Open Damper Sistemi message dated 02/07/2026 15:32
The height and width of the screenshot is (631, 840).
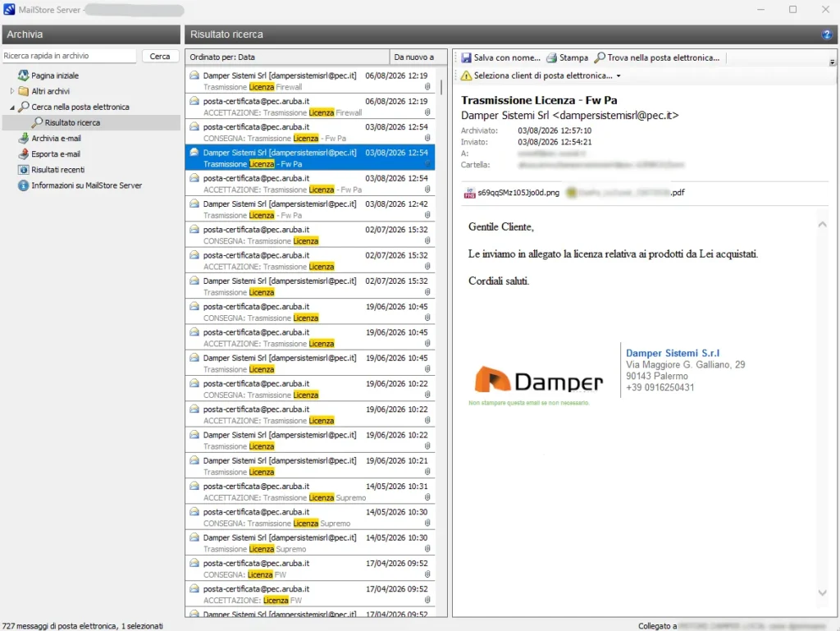point(310,286)
